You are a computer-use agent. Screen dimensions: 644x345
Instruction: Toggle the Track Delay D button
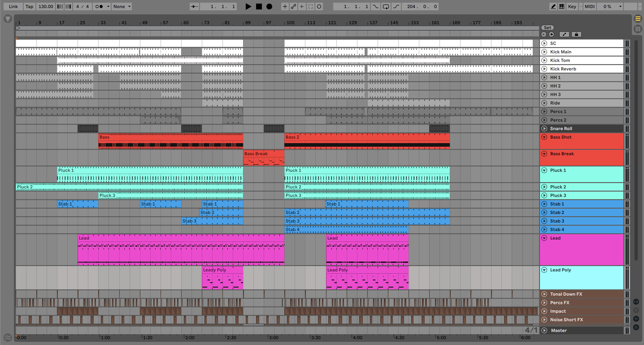click(x=636, y=327)
